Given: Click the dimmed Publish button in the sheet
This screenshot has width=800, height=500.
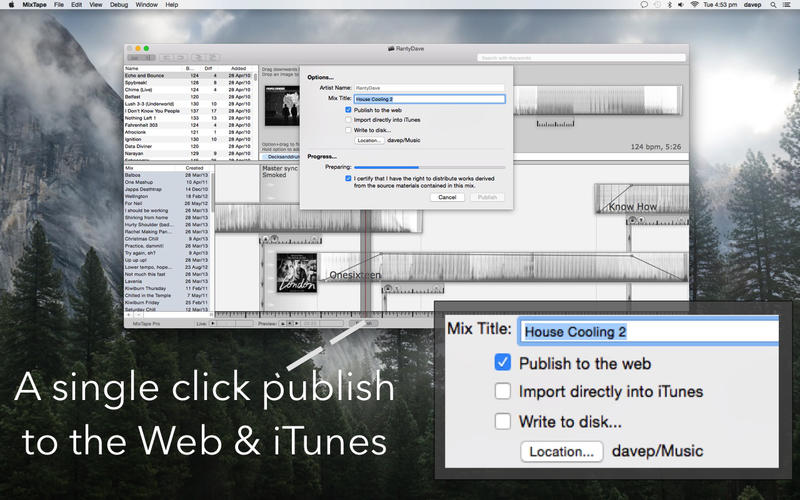Looking at the screenshot, I should (x=487, y=197).
